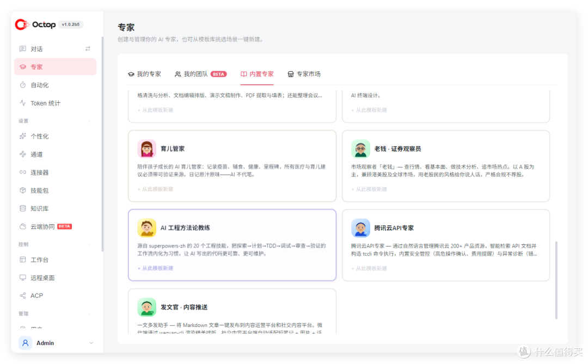Click the expert list vertical scrollbar
This screenshot has height=364, width=588.
pos(556,280)
